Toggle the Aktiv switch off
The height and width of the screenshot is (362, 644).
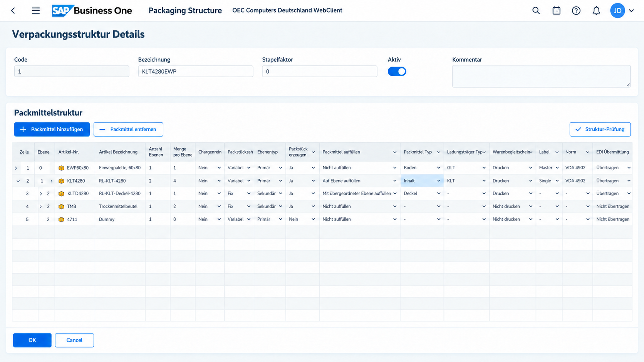(397, 72)
